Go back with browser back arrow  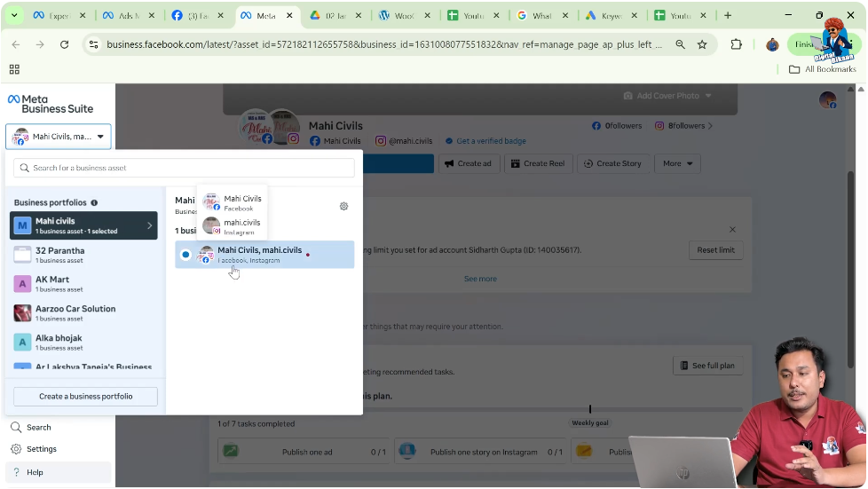15,44
